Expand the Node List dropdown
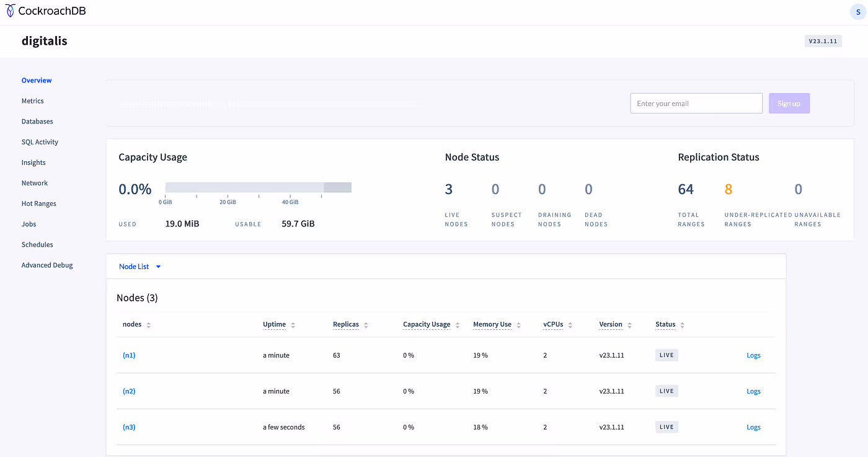The image size is (868, 457). pos(140,267)
